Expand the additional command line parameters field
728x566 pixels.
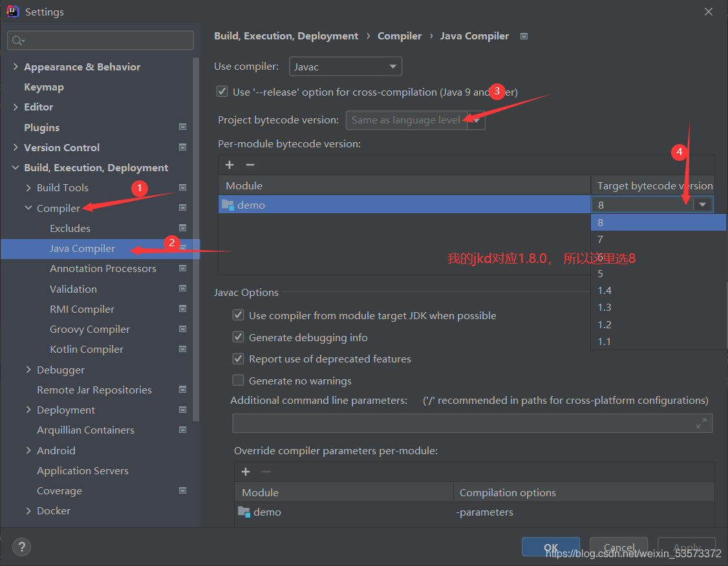click(701, 423)
